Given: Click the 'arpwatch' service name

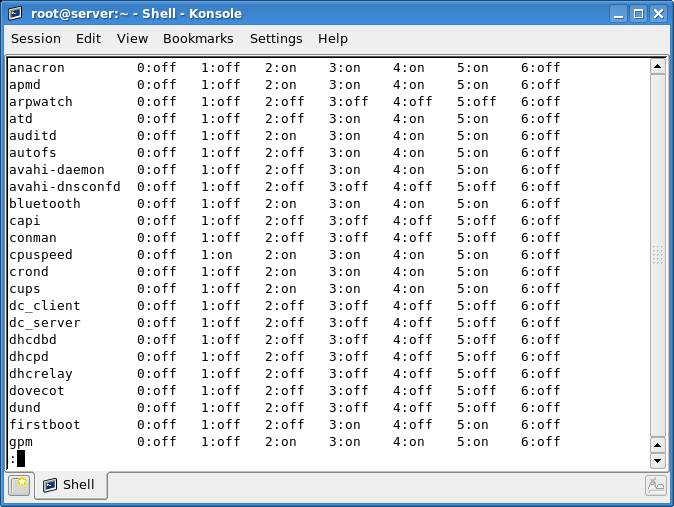Looking at the screenshot, I should [x=41, y=102].
